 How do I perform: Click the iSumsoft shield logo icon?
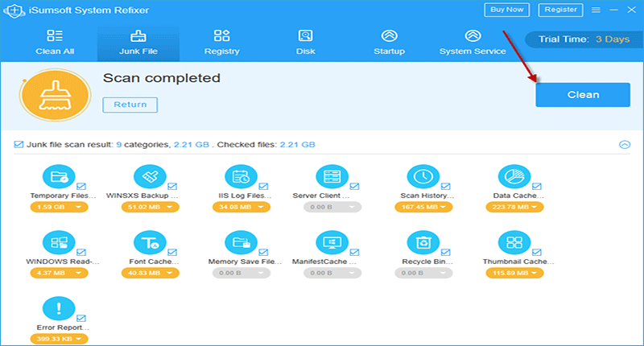pos(14,10)
